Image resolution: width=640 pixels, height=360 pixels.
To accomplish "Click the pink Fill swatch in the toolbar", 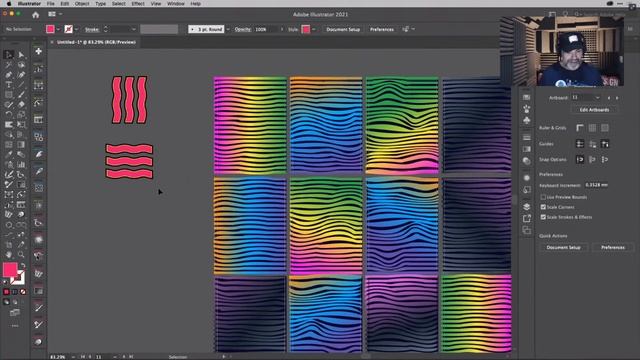I will (10, 269).
